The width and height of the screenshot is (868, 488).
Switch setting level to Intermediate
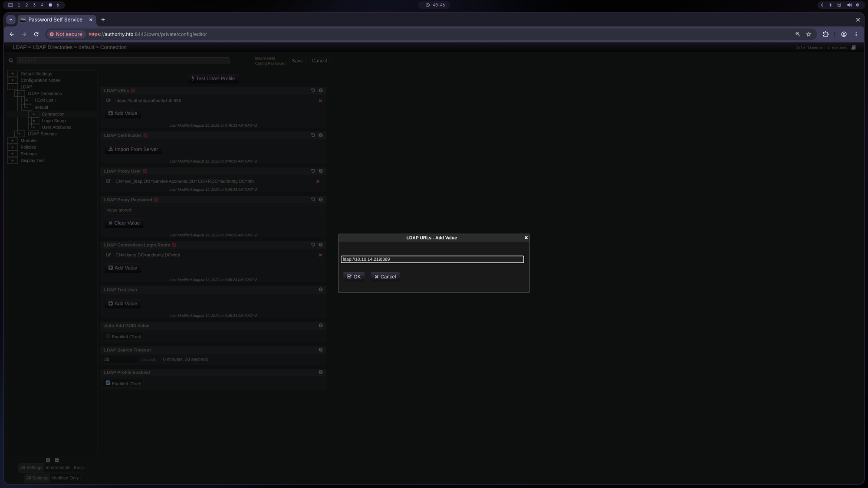pyautogui.click(x=58, y=468)
